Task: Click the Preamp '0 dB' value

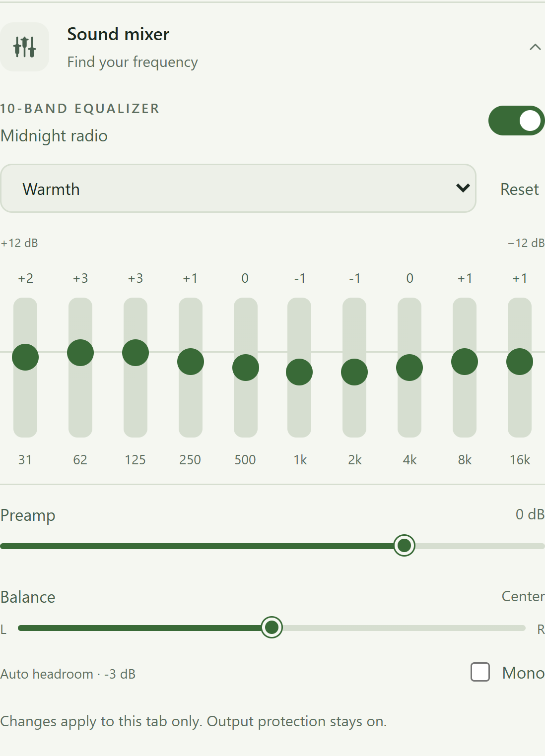Action: pos(530,514)
